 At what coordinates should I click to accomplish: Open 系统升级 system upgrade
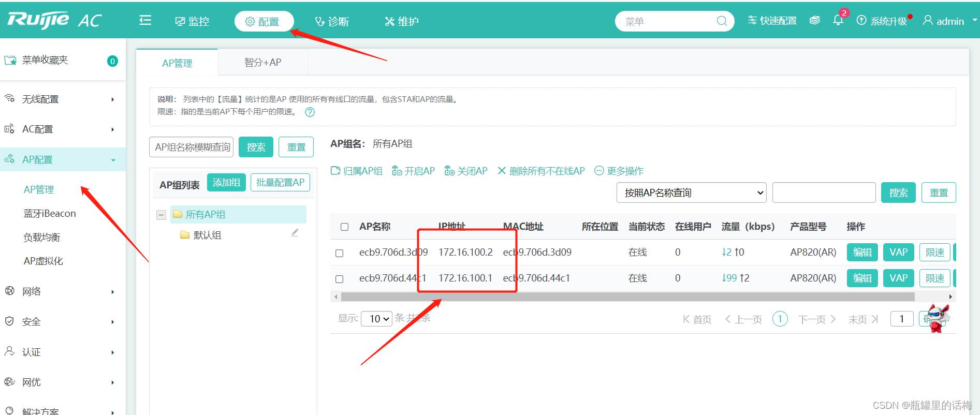pos(882,21)
